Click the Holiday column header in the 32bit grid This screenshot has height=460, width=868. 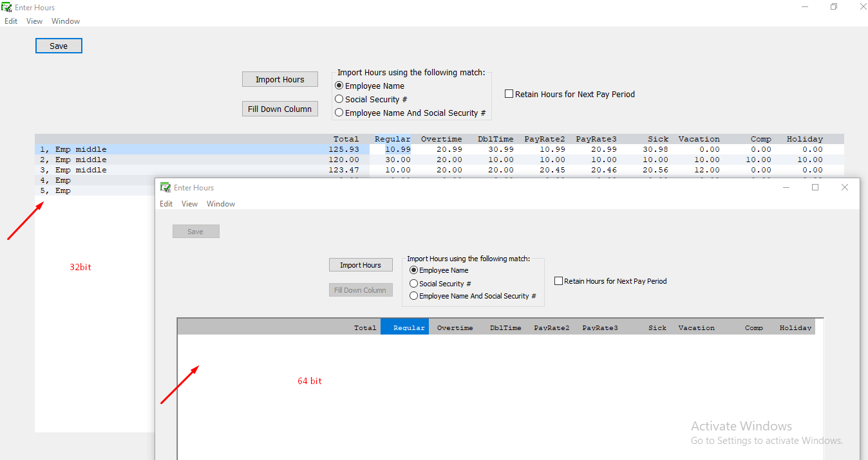[804, 139]
